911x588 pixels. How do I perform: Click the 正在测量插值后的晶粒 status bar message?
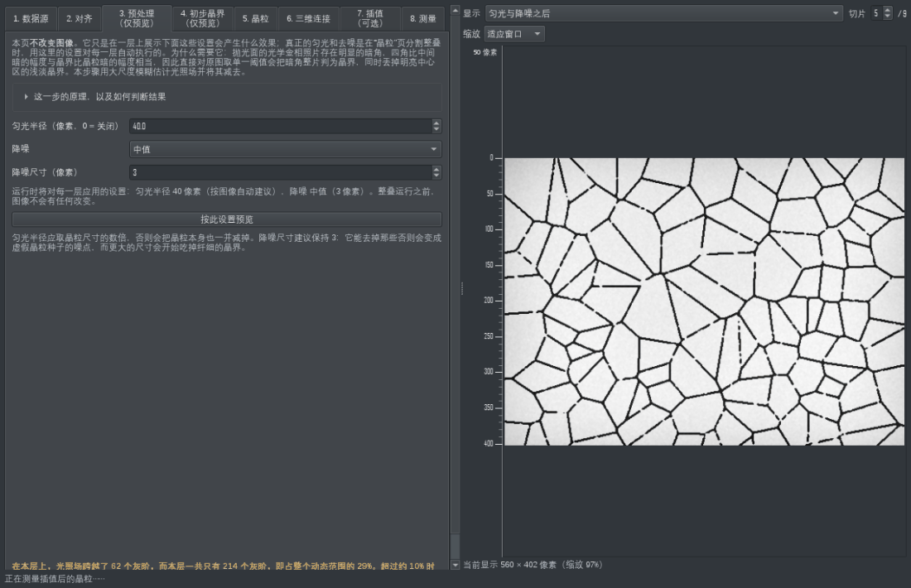click(x=55, y=579)
